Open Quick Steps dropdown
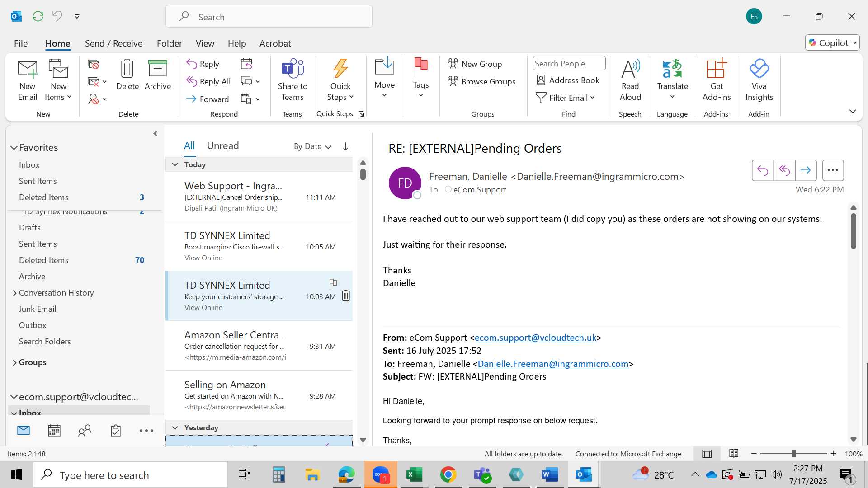The width and height of the screenshot is (868, 488). pos(340,80)
